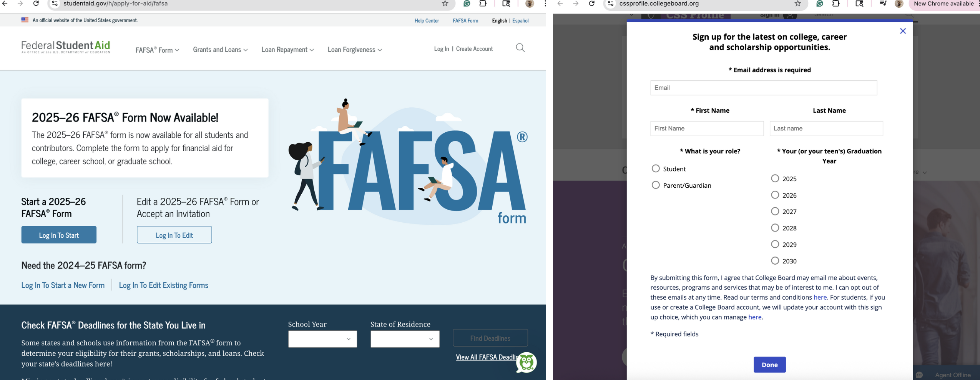Open Grammarly extension in the cssprofile window
Viewport: 980px width, 380px height.
(x=820, y=3)
